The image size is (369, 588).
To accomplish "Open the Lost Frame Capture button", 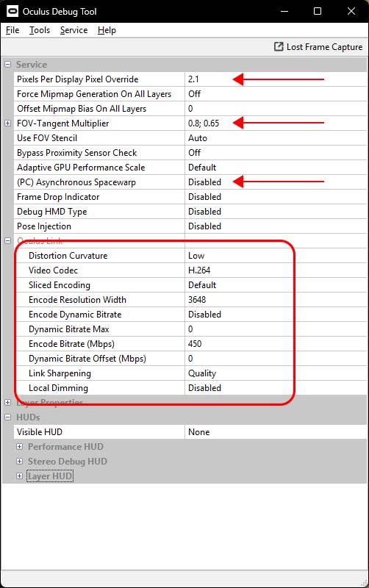I will tap(319, 47).
